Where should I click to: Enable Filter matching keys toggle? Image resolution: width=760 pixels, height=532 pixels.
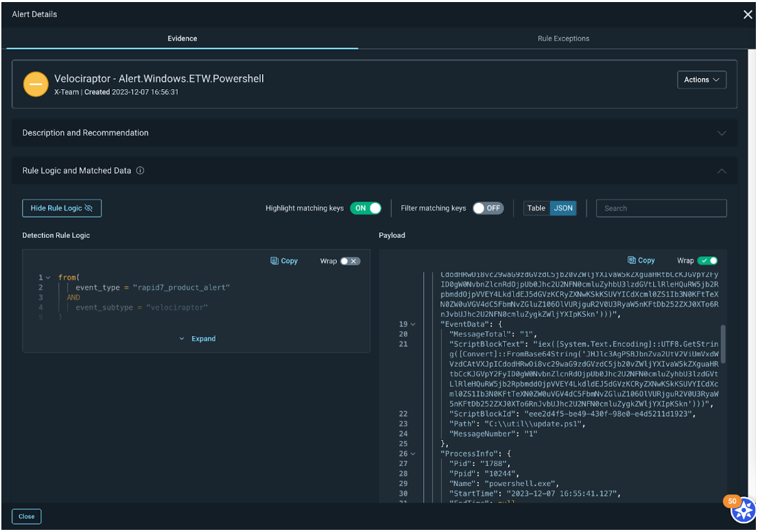[x=488, y=208]
